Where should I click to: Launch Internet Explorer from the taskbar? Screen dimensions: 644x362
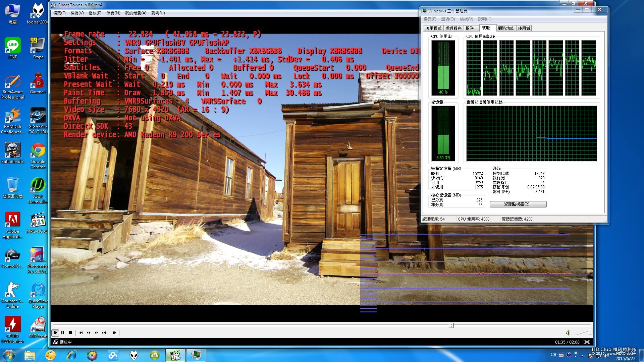click(x=71, y=355)
